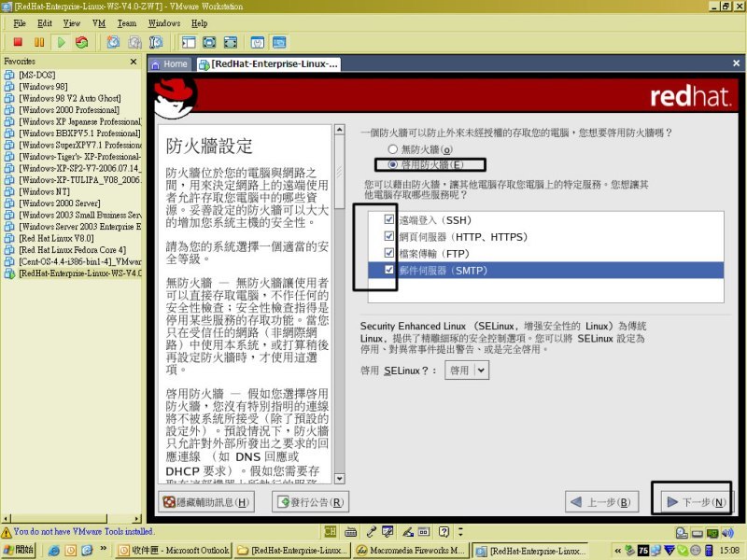The image size is (747, 560).
Task: Open Macromedia Fireworks from the taskbar
Action: tap(411, 551)
